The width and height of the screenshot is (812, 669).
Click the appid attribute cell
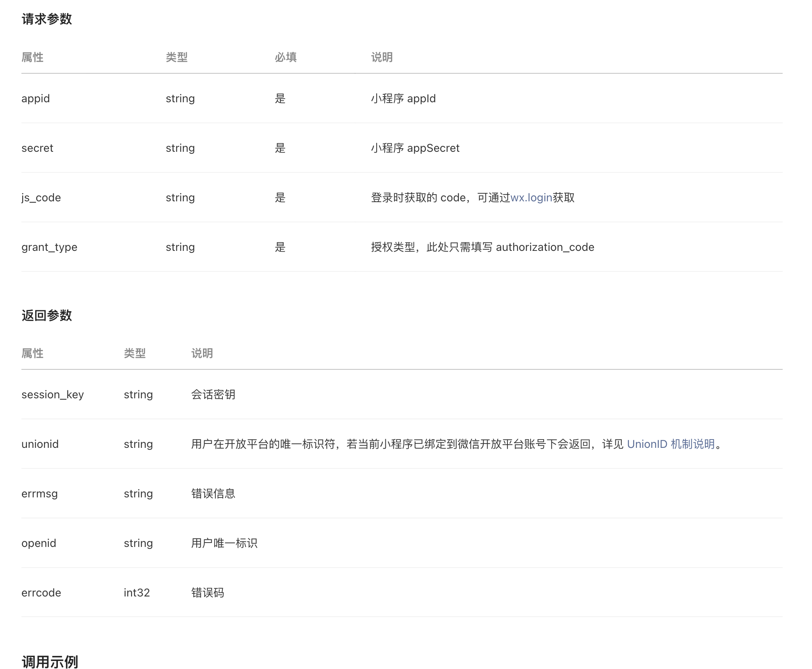pyautogui.click(x=36, y=98)
